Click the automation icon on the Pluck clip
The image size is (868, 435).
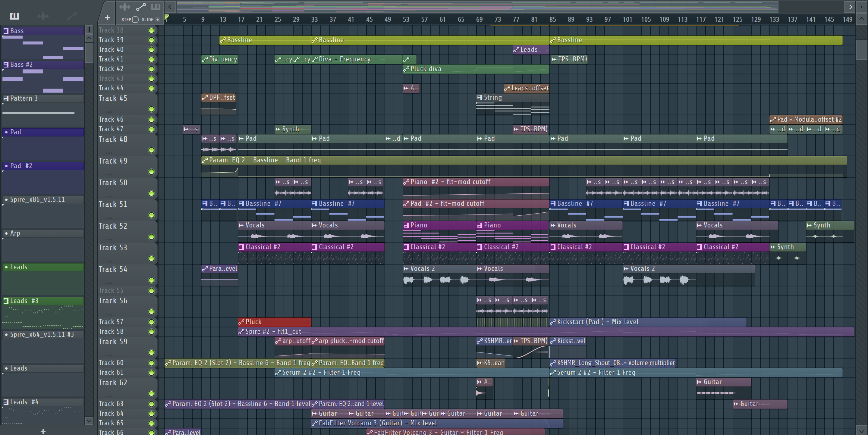click(x=241, y=322)
